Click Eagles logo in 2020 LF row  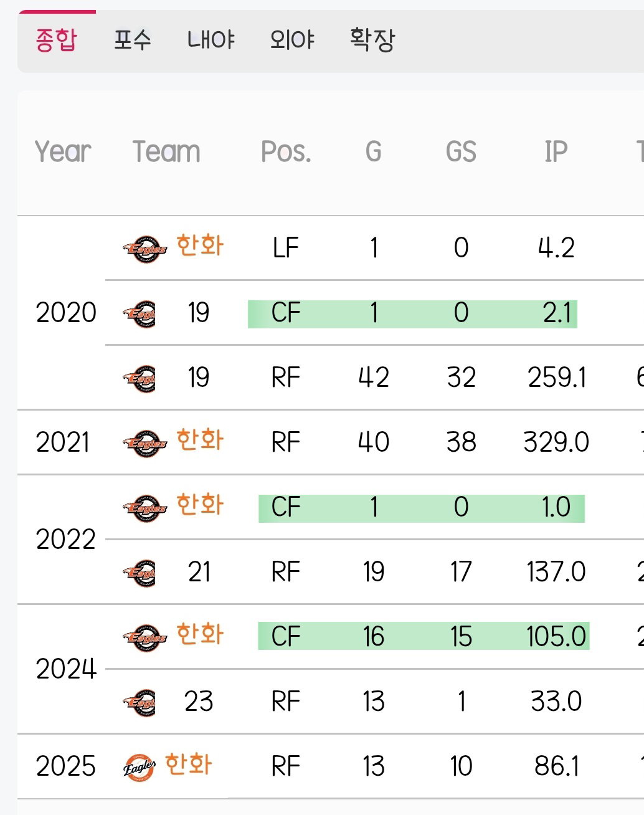click(x=144, y=249)
